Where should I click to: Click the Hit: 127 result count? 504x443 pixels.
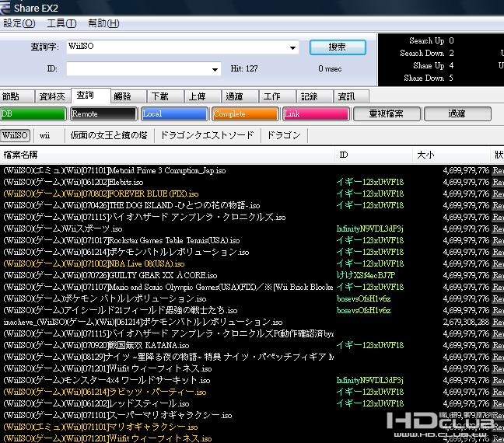tap(244, 68)
